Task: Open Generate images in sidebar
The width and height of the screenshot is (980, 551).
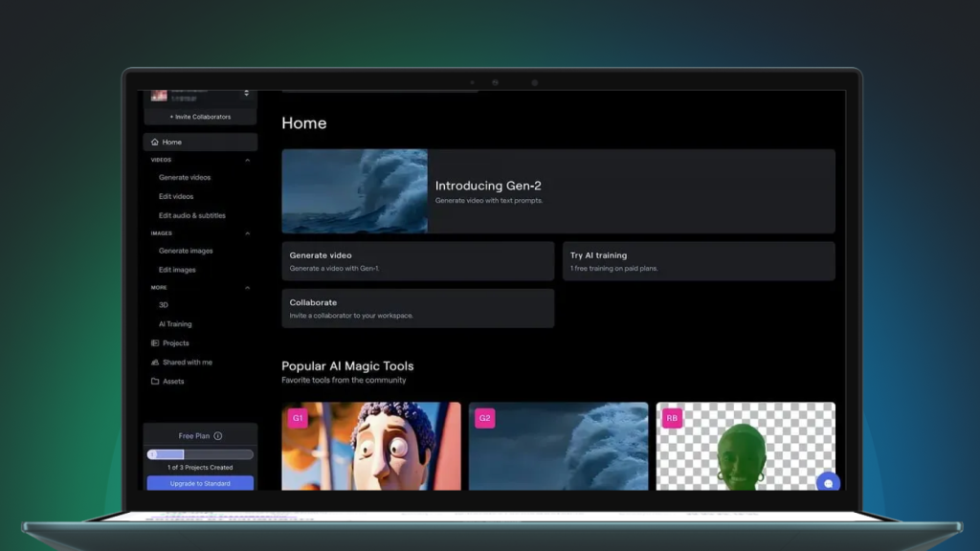Action: [186, 251]
